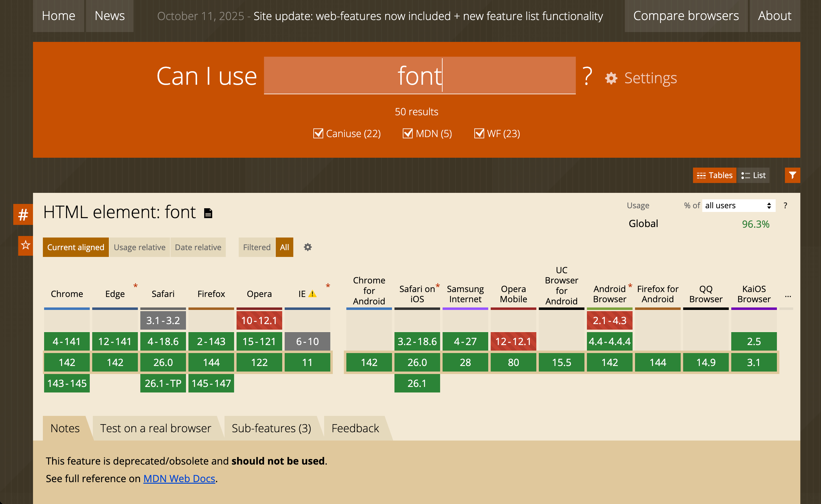Select the Usage relative view button
Viewport: 821px width, 504px height.
tap(139, 247)
